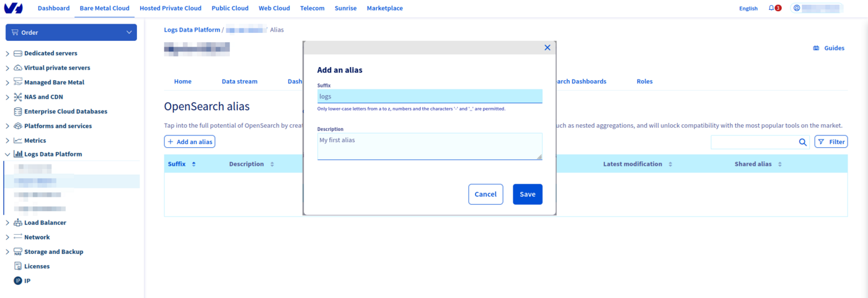Expand the Dedicated servers tree item
Viewport: 868px width, 298px height.
click(7, 53)
